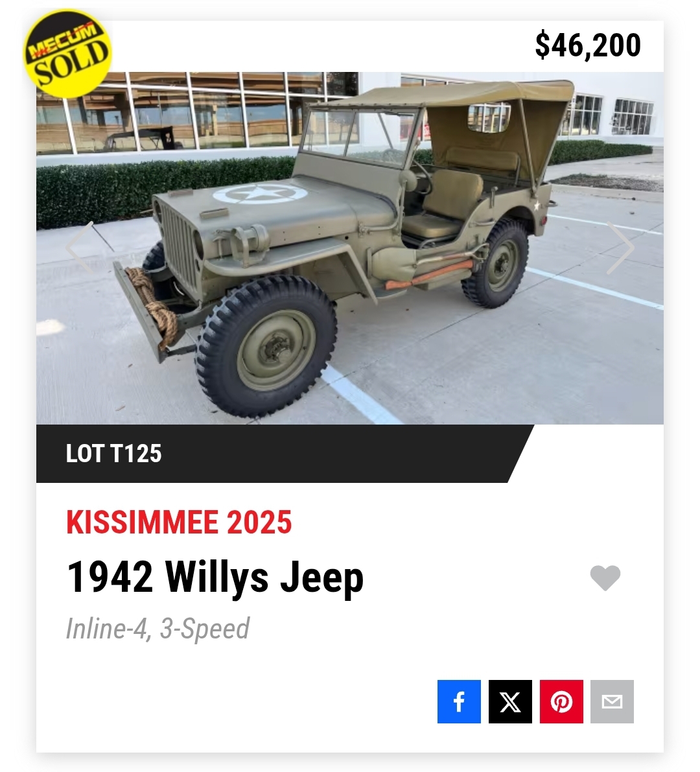The height and width of the screenshot is (772, 700).
Task: Open the Kissimmee 2025 auction link
Action: point(179,522)
